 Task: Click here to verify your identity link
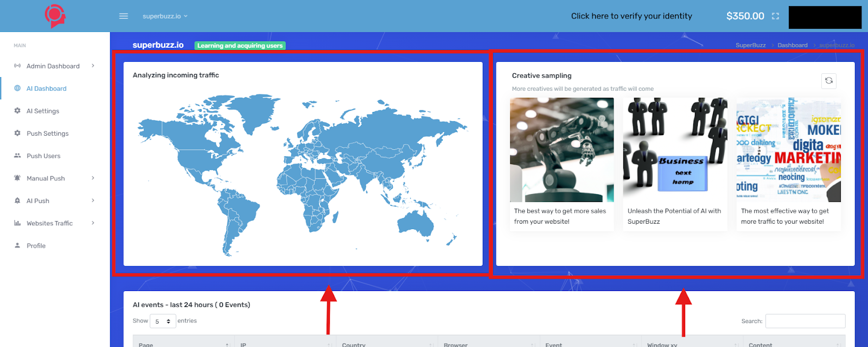631,16
